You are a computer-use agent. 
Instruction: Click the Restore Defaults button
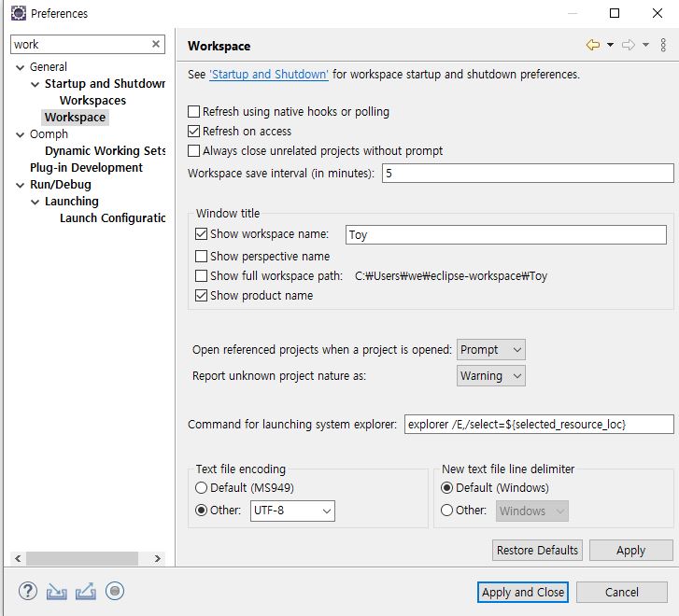[537, 551]
